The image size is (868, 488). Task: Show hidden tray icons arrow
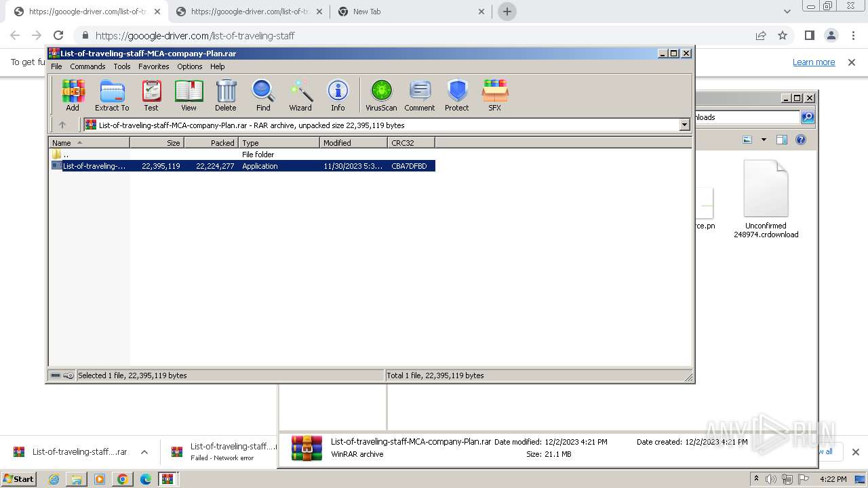point(757,479)
